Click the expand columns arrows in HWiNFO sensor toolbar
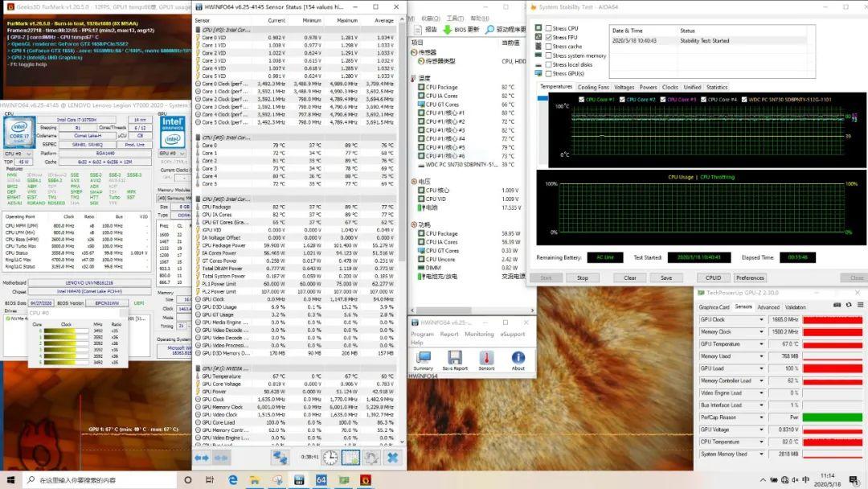This screenshot has width=868, height=489. (x=202, y=458)
